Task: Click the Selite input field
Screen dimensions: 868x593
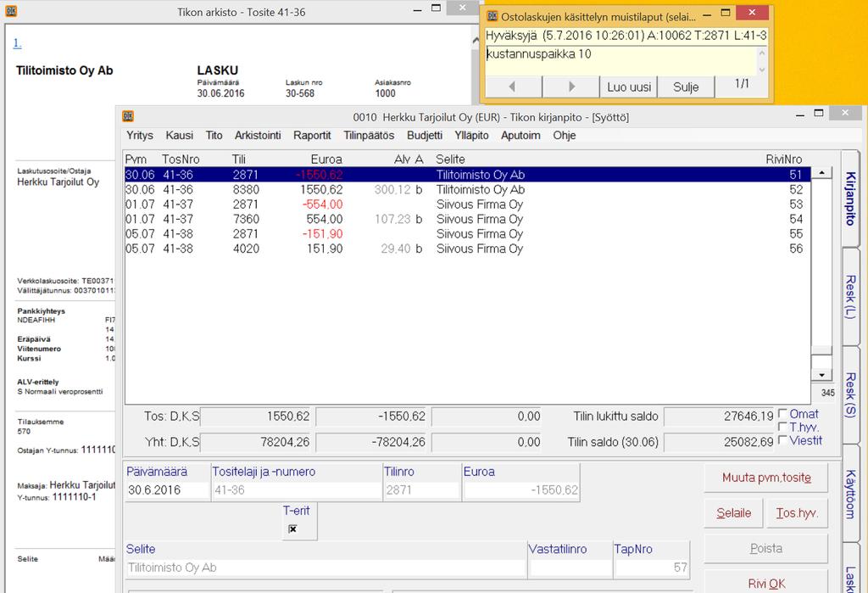Action: pyautogui.click(x=326, y=568)
